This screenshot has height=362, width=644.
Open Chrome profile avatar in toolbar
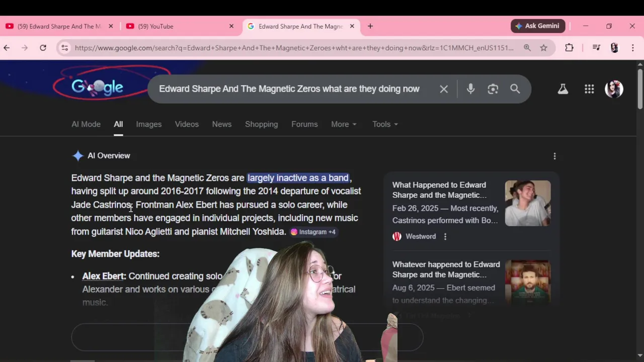[614, 48]
